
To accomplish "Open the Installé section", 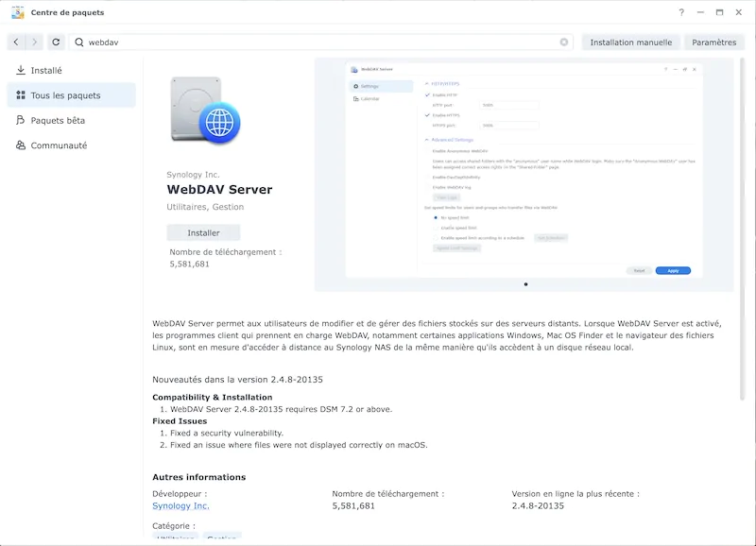I will pos(72,70).
